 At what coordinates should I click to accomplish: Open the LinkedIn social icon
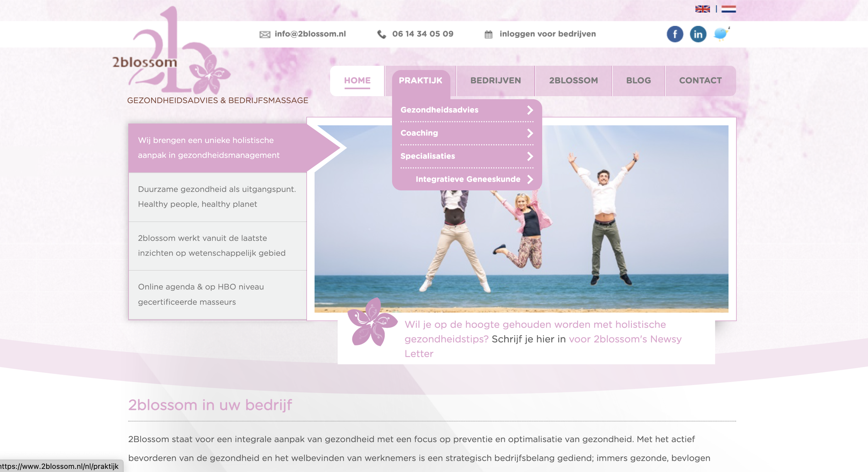698,34
